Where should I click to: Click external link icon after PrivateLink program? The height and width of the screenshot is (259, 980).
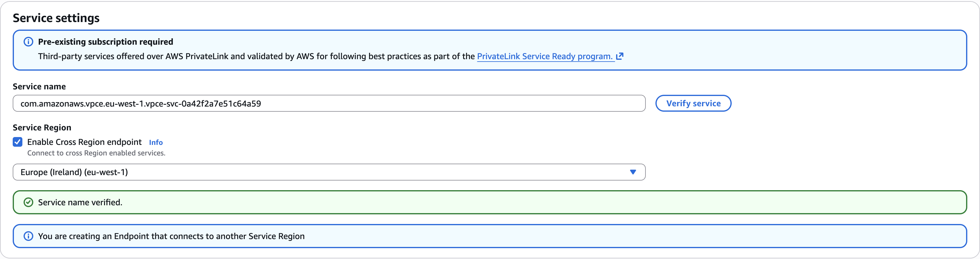[x=620, y=56]
